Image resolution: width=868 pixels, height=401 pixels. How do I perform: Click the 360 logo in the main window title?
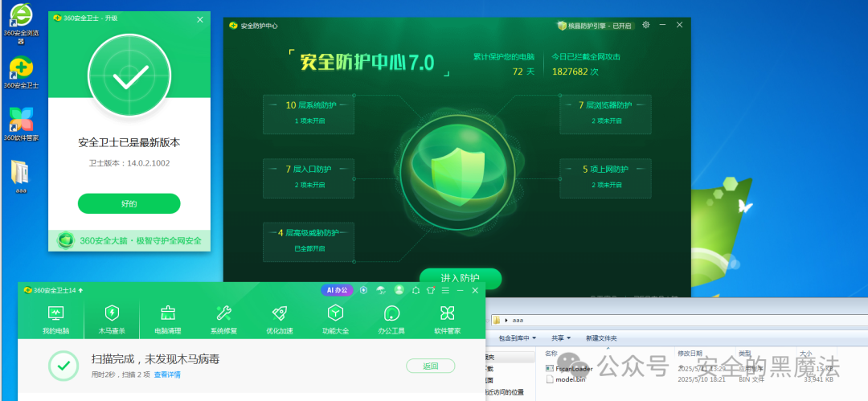pyautogui.click(x=27, y=290)
